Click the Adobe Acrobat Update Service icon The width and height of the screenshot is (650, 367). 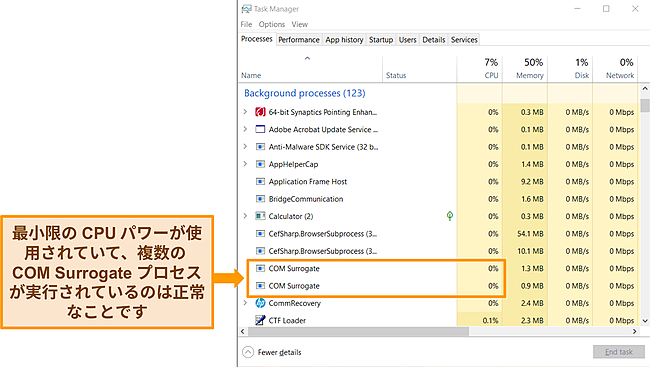coord(260,129)
